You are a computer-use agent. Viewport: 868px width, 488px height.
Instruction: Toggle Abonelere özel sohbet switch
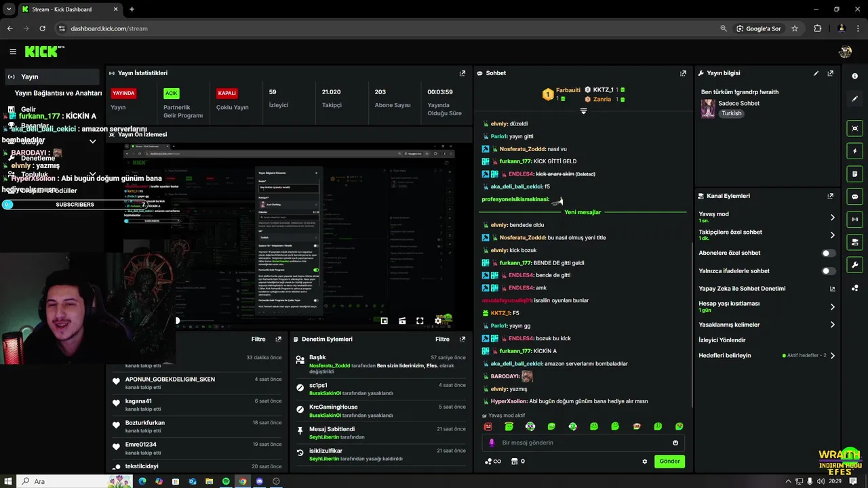(828, 253)
